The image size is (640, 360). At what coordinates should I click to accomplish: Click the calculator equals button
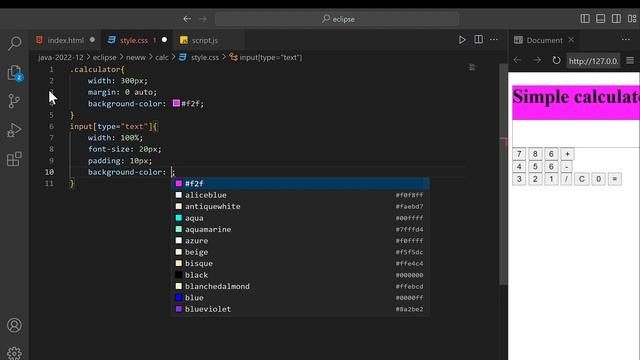pyautogui.click(x=615, y=179)
